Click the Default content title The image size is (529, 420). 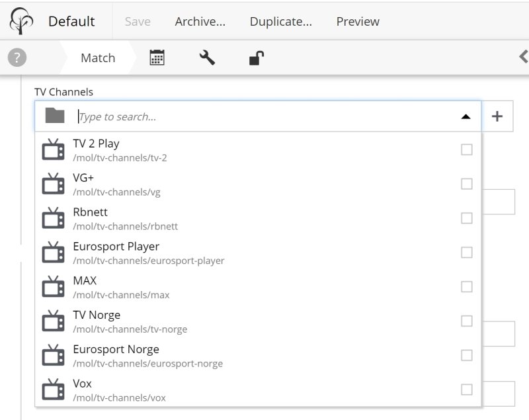click(x=71, y=21)
